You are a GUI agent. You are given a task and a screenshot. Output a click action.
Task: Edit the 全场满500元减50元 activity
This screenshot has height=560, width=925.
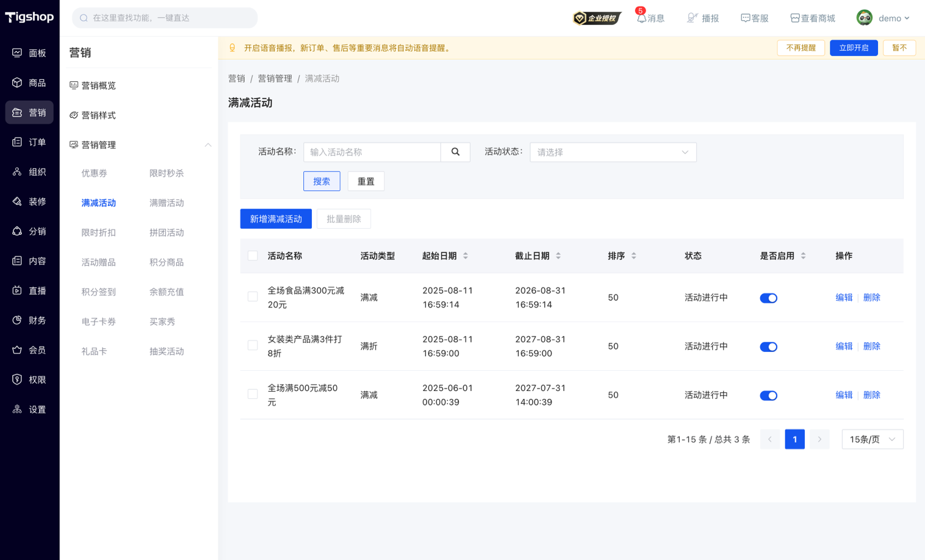tap(844, 395)
